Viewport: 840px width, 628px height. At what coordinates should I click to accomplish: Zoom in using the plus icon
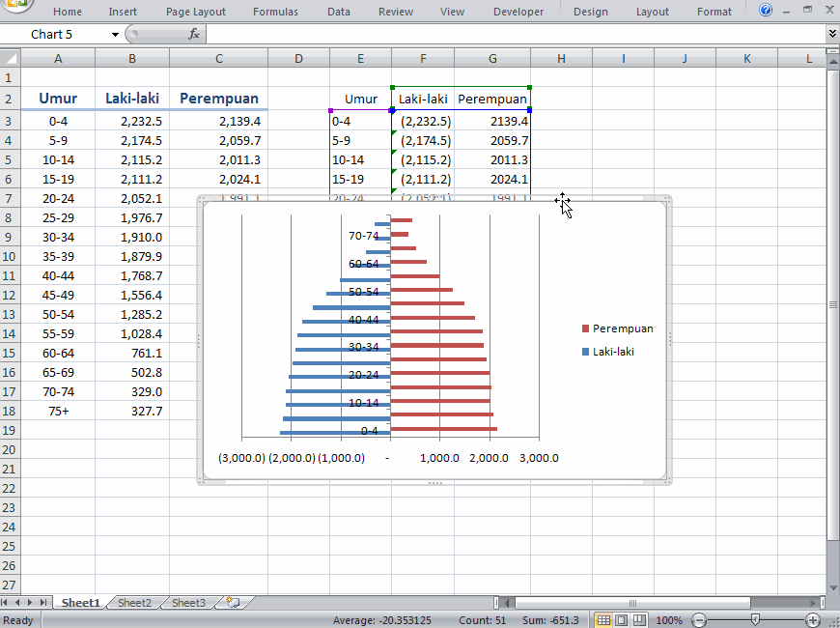(812, 620)
